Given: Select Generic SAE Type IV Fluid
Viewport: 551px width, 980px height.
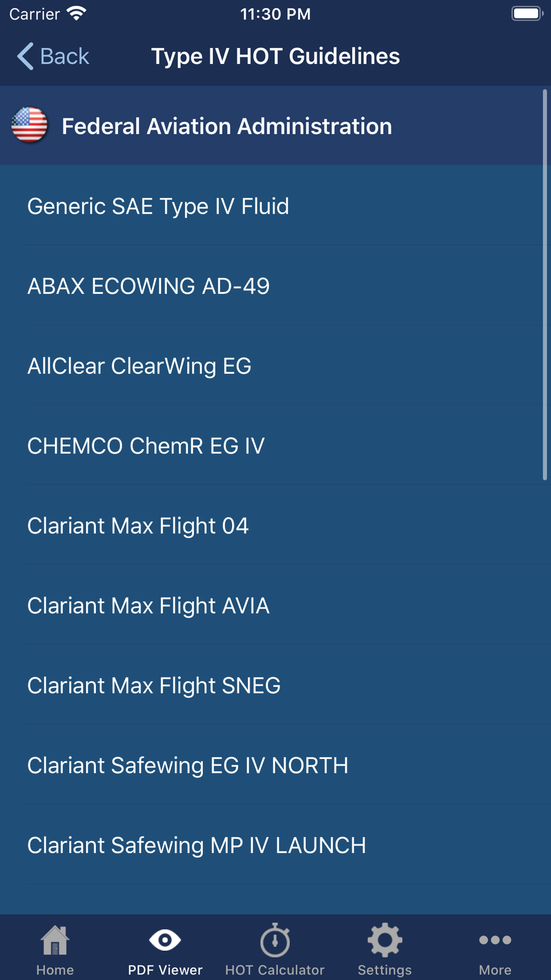Looking at the screenshot, I should tap(158, 206).
